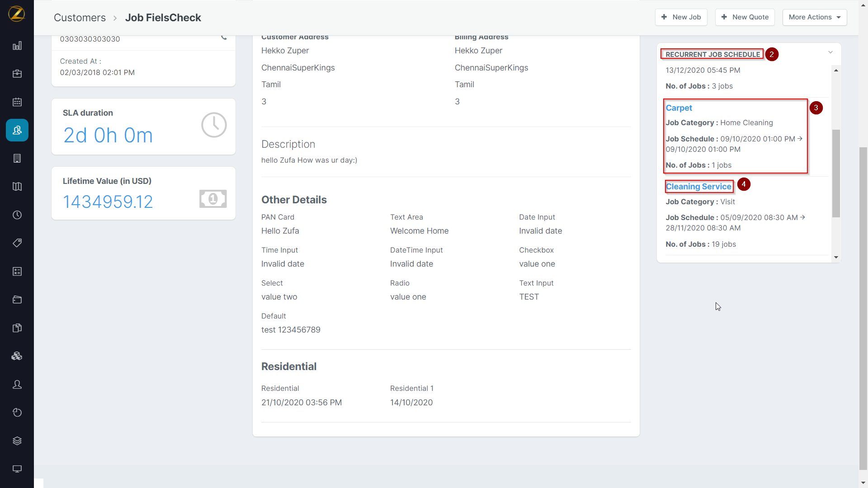Click the briefcase jobs icon in sidebar

point(17,74)
